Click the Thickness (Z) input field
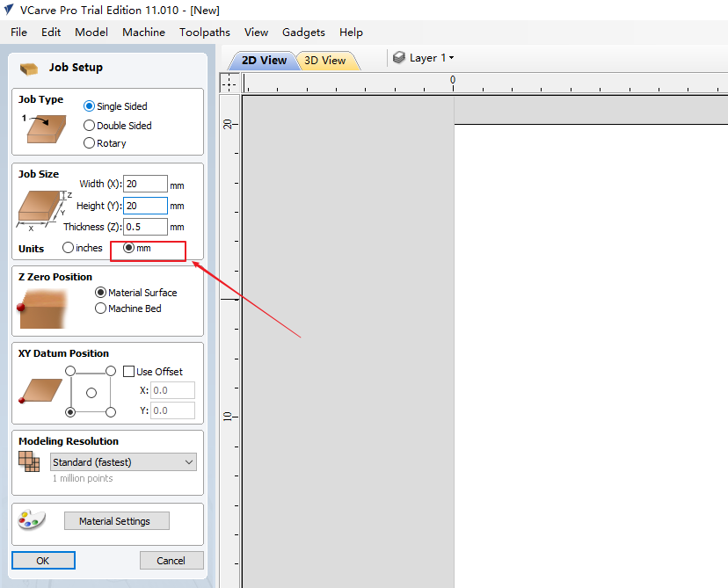The width and height of the screenshot is (728, 588). click(x=145, y=227)
